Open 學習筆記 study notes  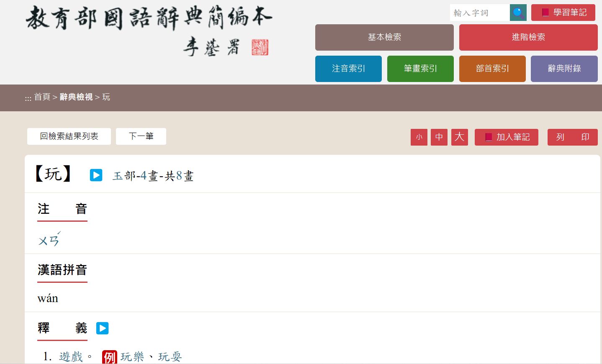point(563,13)
